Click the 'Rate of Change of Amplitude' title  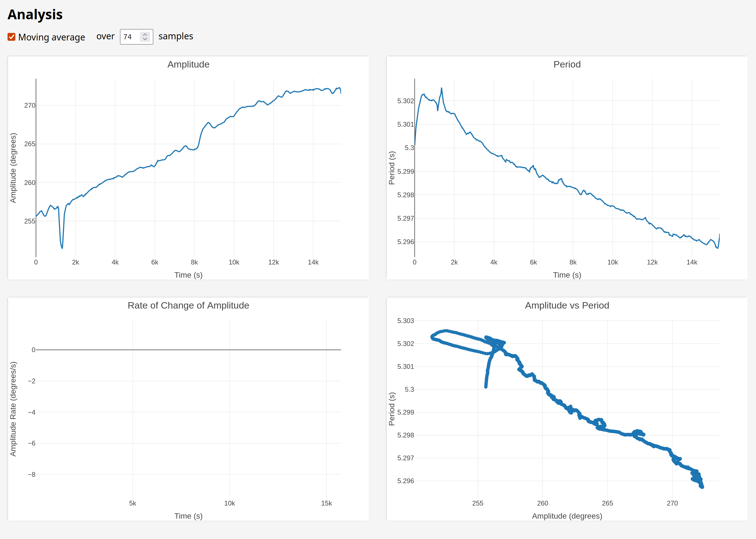pos(188,305)
